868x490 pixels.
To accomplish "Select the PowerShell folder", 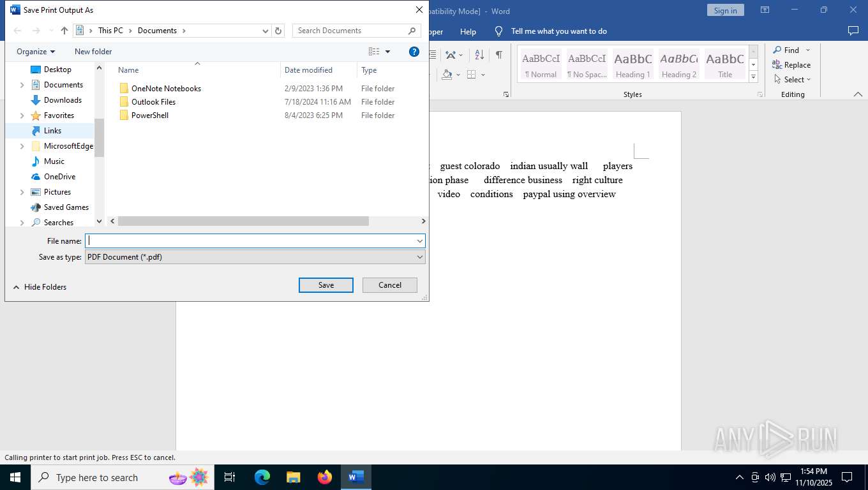I will [150, 115].
